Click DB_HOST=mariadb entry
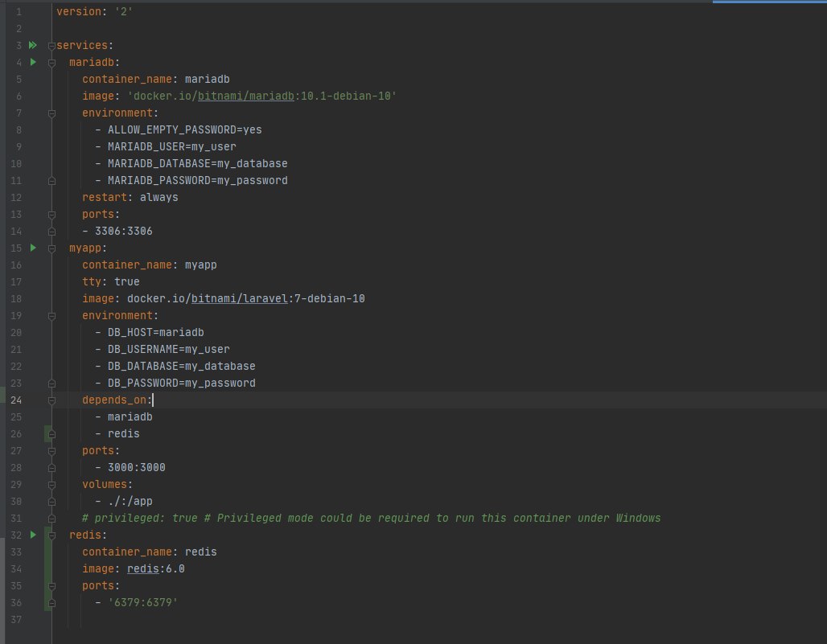827x644 pixels. pyautogui.click(x=155, y=332)
